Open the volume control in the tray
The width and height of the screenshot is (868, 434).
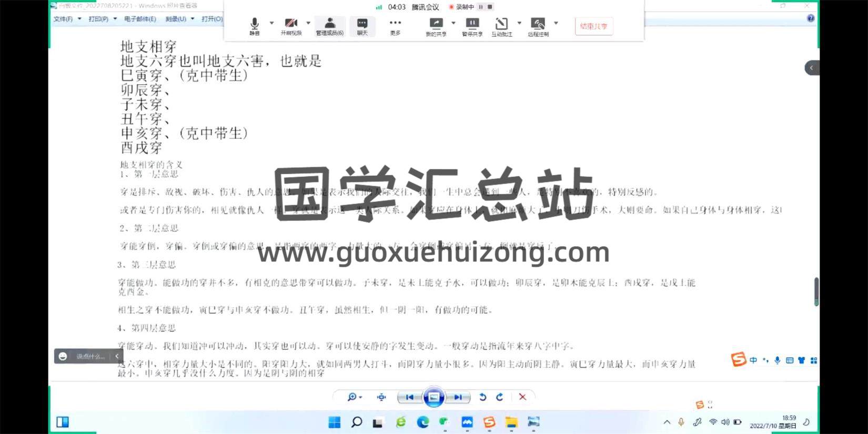pyautogui.click(x=725, y=422)
